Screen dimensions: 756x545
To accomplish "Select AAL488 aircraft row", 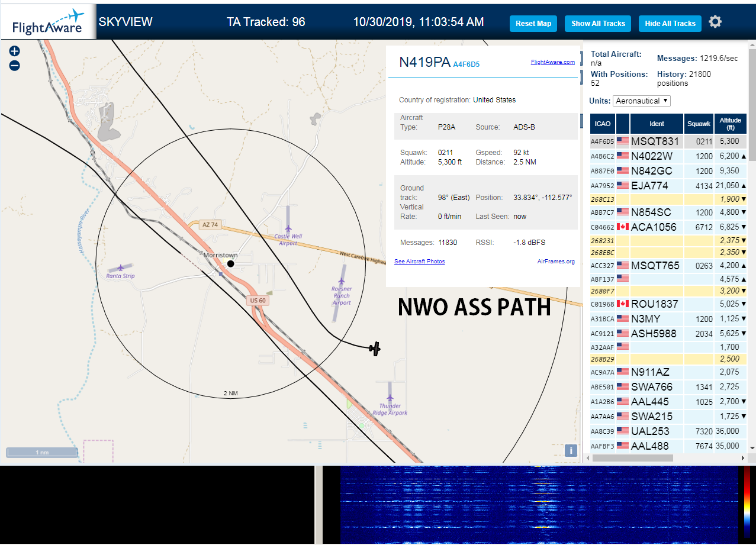I will coord(668,446).
